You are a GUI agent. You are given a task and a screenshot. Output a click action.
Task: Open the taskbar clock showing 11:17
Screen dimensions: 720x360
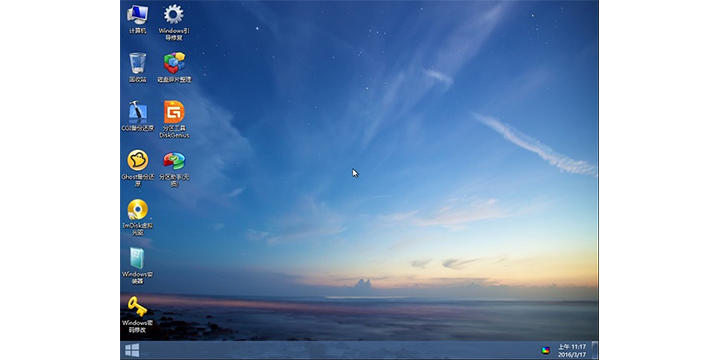coord(572,350)
